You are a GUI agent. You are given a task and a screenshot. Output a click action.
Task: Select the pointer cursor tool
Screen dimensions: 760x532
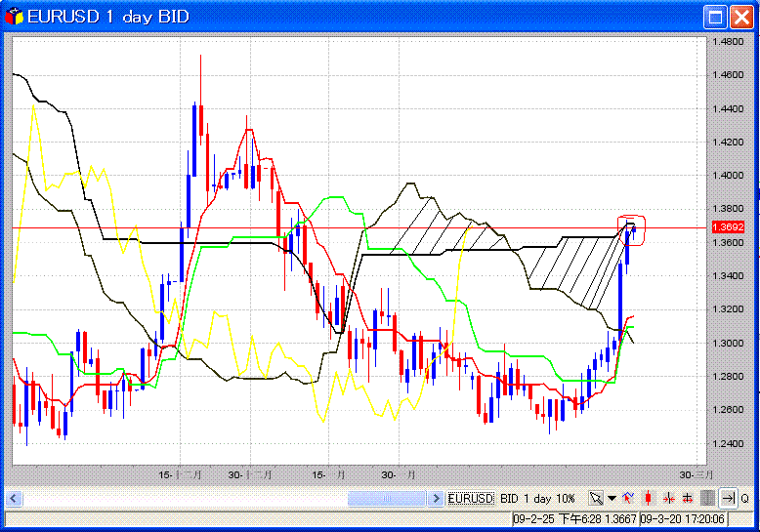point(595,498)
